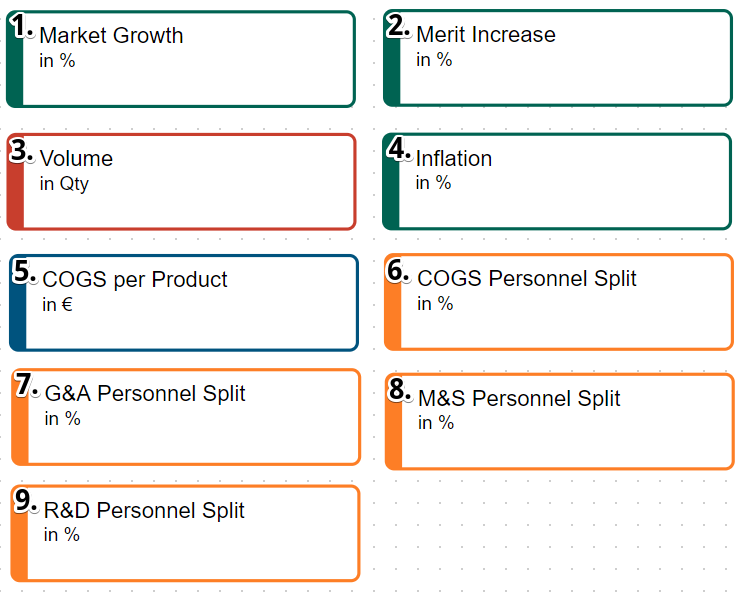Viewport: 744px width, 602px height.
Task: Select the Inflation node title
Action: [x=454, y=159]
